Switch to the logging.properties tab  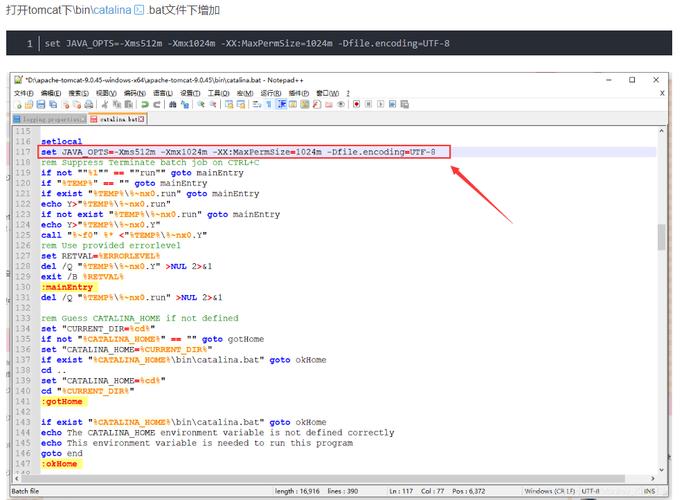click(49, 118)
